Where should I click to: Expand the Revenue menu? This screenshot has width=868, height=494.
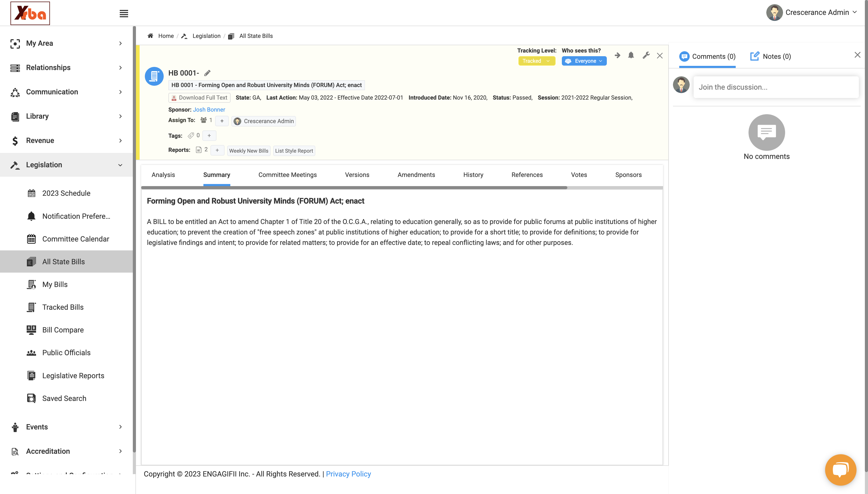[x=66, y=140]
